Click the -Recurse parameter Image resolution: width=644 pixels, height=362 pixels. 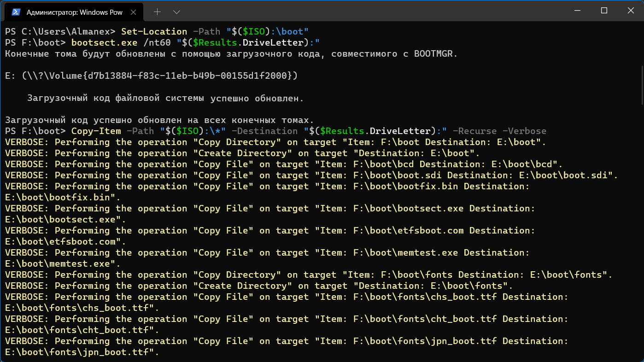[474, 131]
